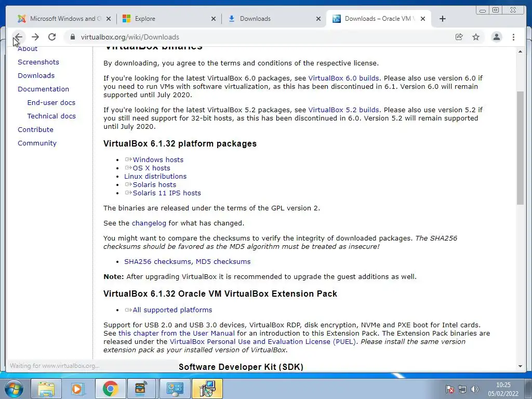Open the Community sidebar link

point(37,143)
